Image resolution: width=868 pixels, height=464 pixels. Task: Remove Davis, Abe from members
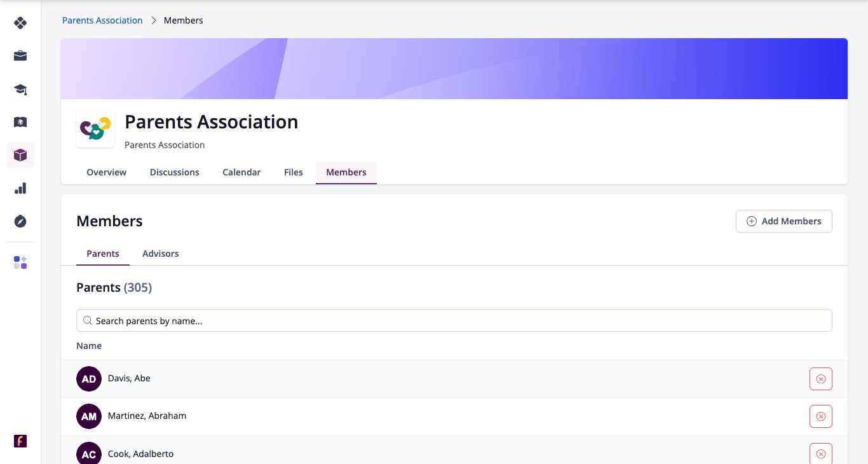pos(820,379)
